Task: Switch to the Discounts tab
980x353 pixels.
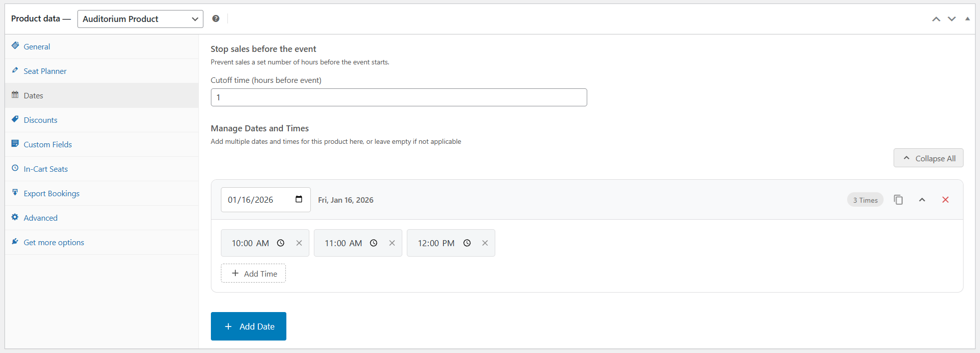Action: [x=40, y=120]
